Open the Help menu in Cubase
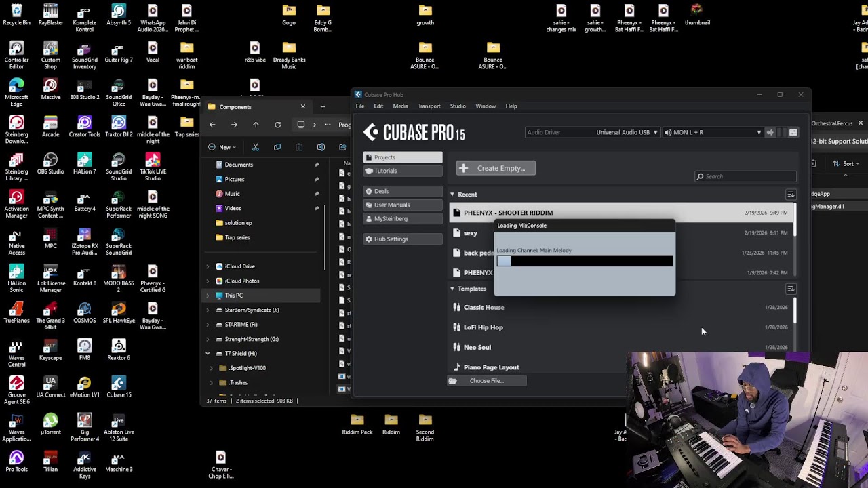 [x=511, y=106]
